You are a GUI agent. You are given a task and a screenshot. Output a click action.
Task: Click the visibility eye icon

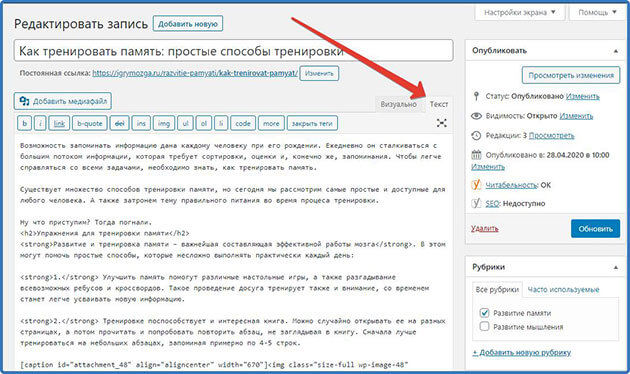coord(476,116)
